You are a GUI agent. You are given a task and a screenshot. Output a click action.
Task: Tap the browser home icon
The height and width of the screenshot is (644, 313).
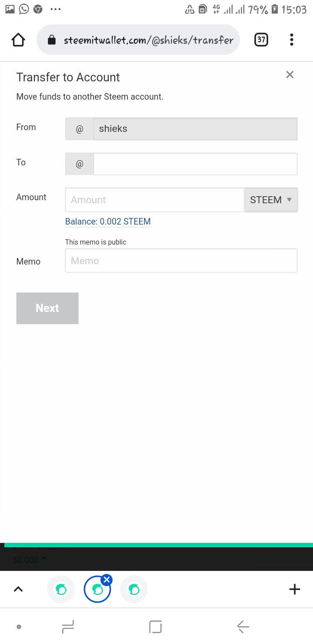pyautogui.click(x=18, y=40)
